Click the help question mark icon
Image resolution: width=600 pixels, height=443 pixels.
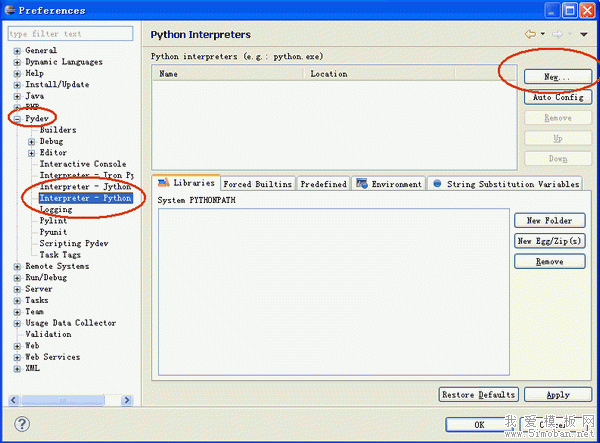(22, 425)
